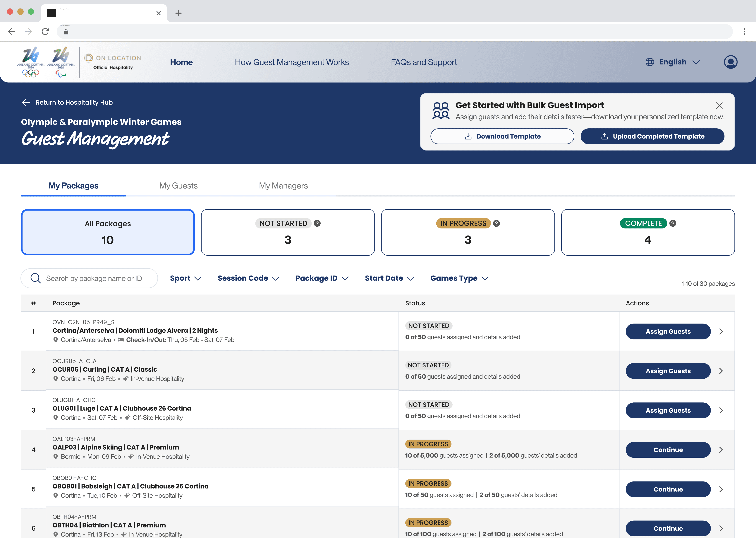Click the browser reload icon
This screenshot has height=538, width=756.
pyautogui.click(x=45, y=31)
